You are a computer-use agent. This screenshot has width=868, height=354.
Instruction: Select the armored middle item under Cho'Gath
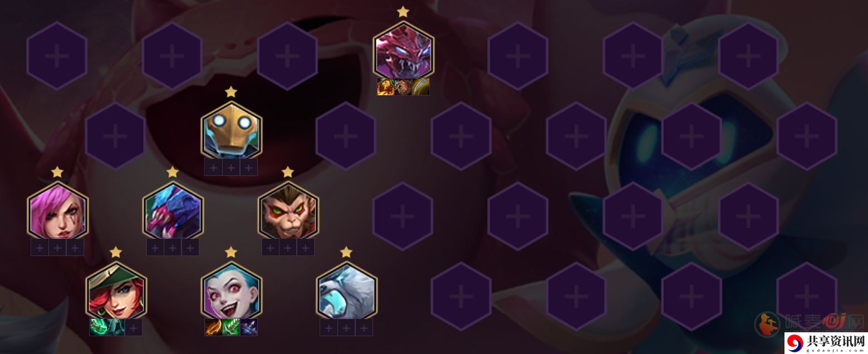click(403, 87)
